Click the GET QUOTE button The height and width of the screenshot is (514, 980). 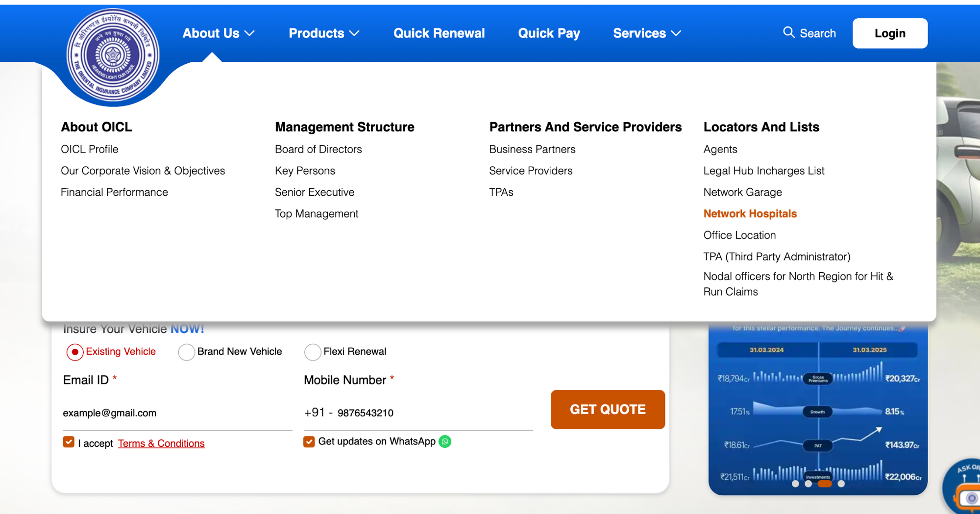tap(608, 410)
